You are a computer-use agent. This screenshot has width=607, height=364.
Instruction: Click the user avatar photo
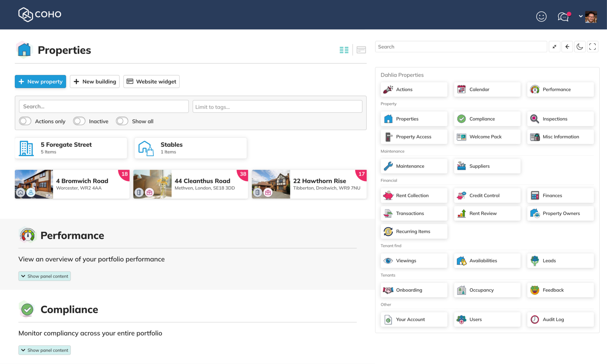coord(591,17)
